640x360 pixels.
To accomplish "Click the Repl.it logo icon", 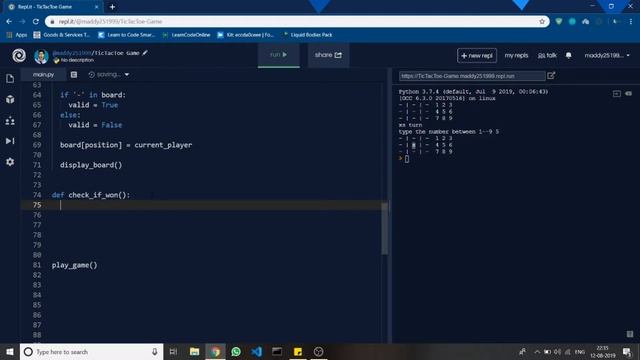I will coord(19,56).
